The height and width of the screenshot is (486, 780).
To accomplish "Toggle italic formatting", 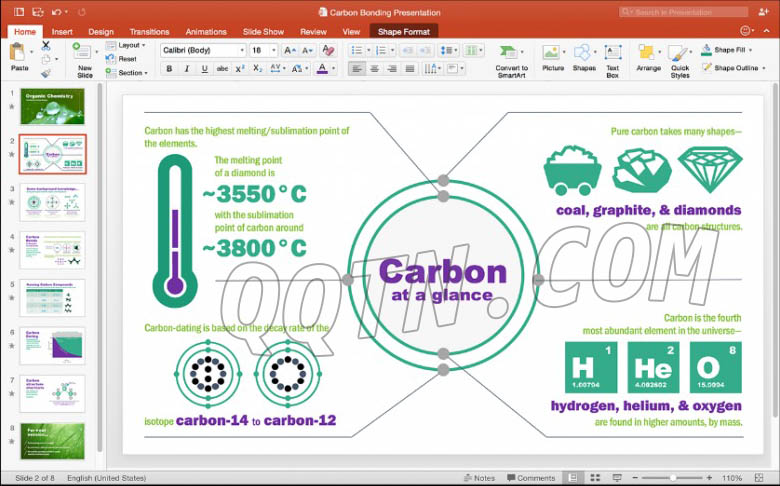I will coord(187,69).
